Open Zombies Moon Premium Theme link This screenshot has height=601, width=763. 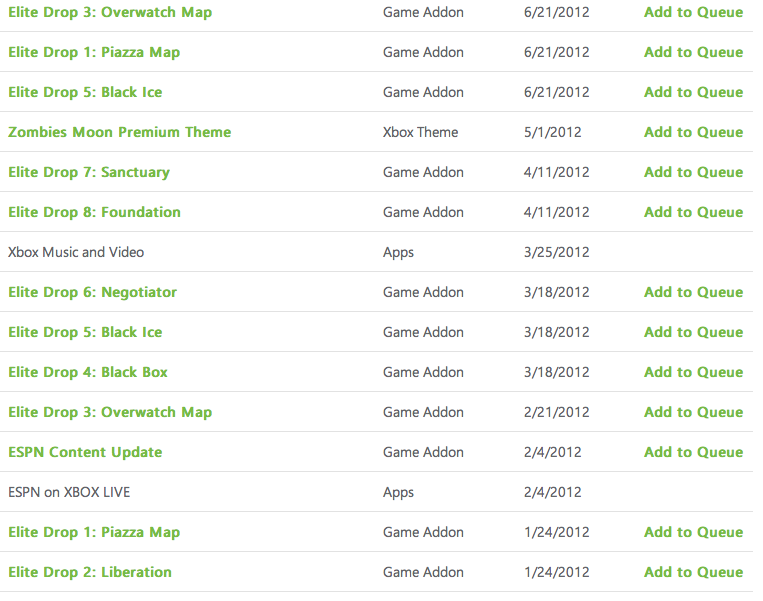120,132
